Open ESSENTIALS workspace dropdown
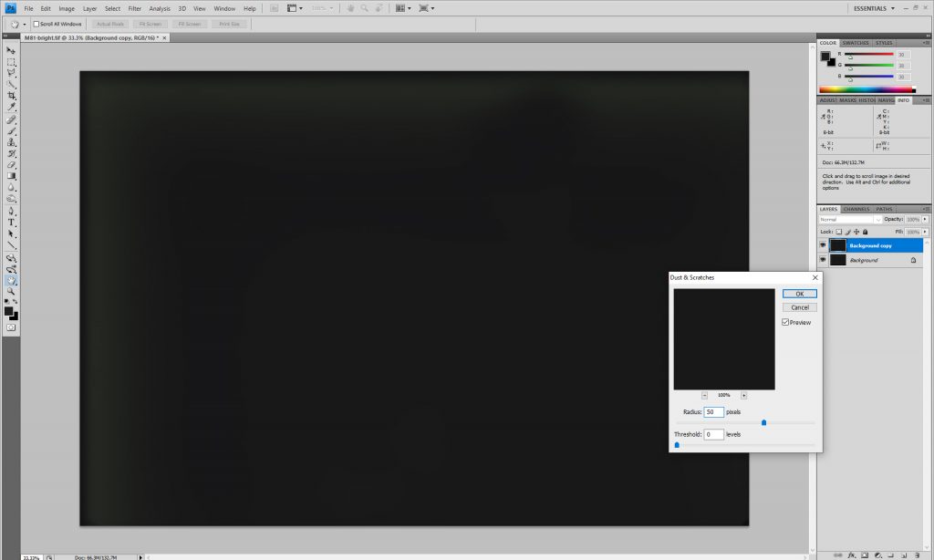This screenshot has width=934, height=560. point(874,8)
